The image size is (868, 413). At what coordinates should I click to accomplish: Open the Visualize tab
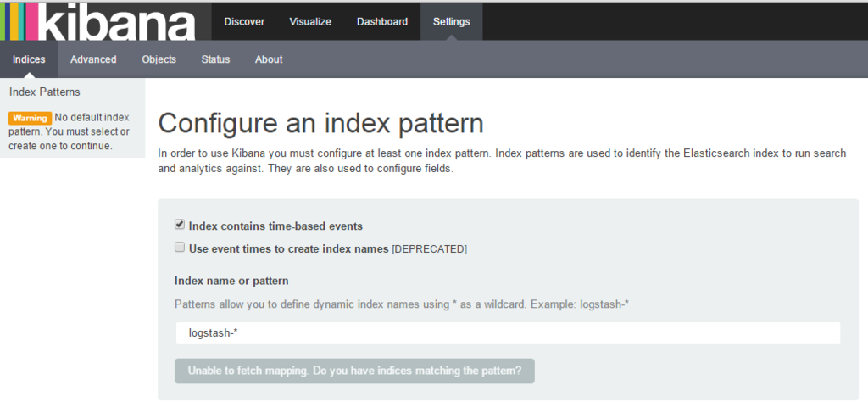click(x=310, y=21)
